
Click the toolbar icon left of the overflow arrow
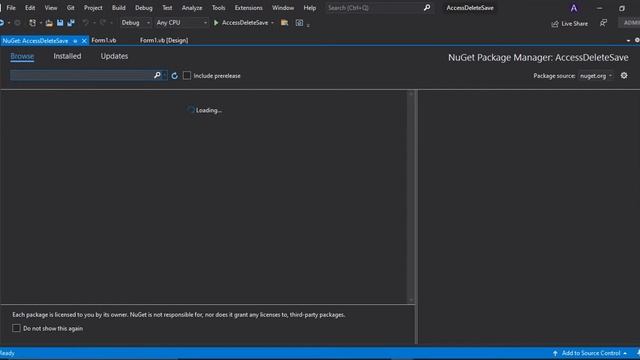click(299, 23)
